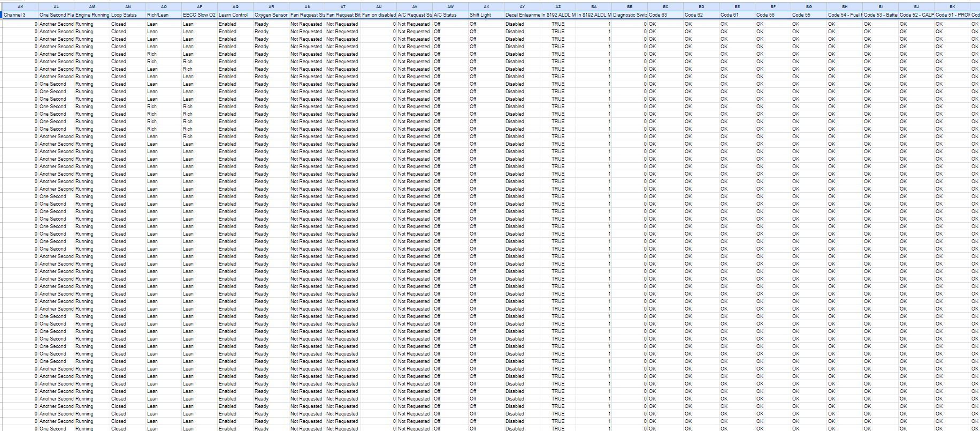Select column AK header letter
Image resolution: width=980 pixels, height=431 pixels.
pyautogui.click(x=20, y=6)
